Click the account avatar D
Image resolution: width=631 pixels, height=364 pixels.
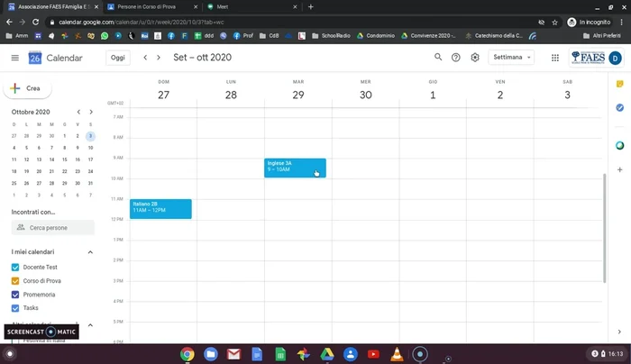(615, 59)
